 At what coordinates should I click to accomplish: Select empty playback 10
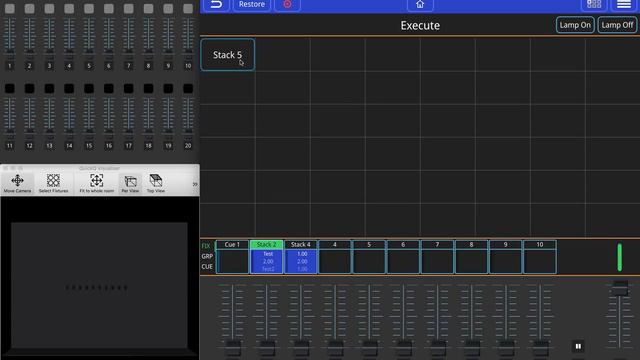tap(540, 257)
